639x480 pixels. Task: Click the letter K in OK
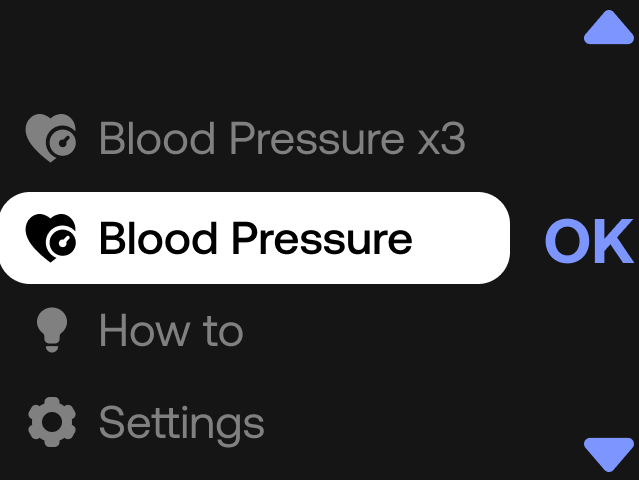[614, 241]
